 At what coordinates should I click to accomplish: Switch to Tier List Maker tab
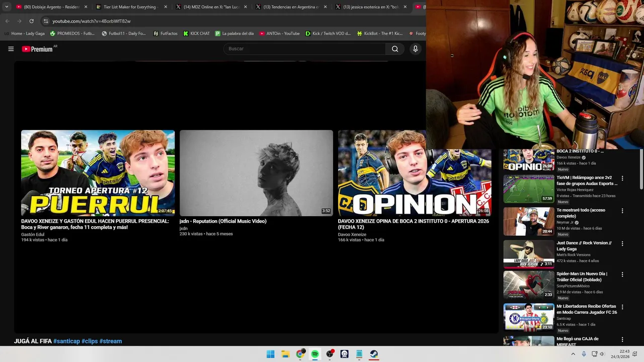click(130, 7)
